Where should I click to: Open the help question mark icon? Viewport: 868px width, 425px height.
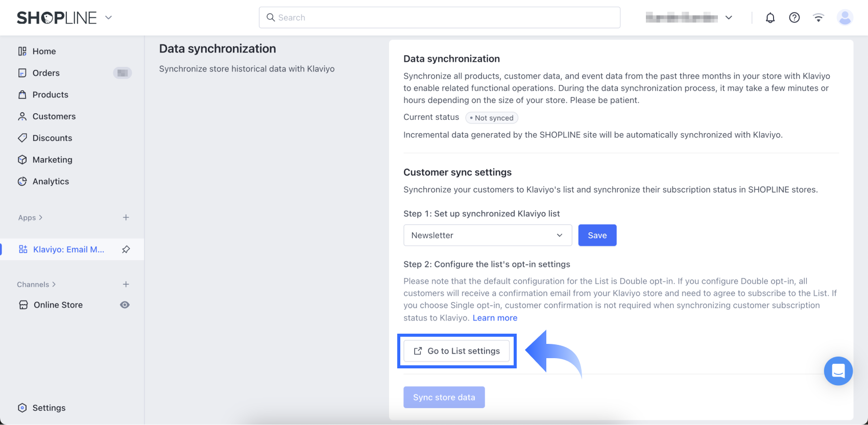point(794,18)
